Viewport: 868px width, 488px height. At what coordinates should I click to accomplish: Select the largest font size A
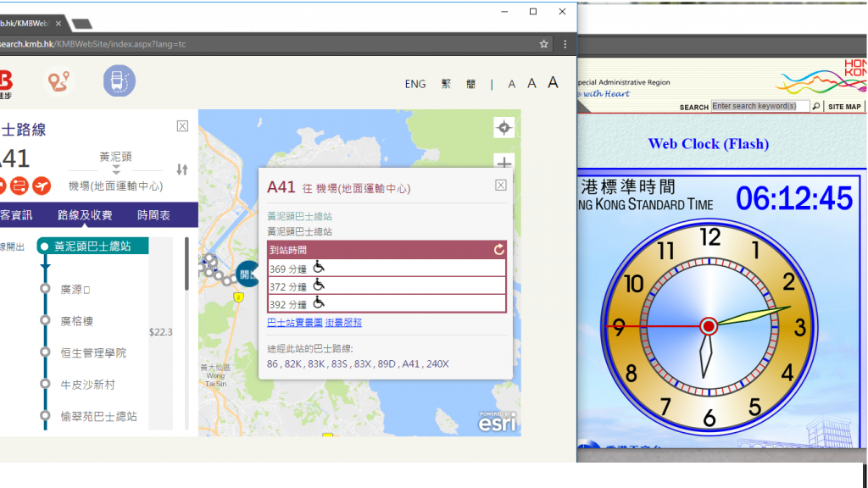pyautogui.click(x=553, y=82)
